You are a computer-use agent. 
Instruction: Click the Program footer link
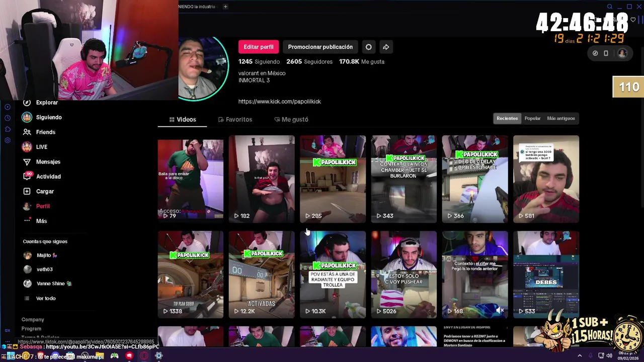[x=31, y=329]
